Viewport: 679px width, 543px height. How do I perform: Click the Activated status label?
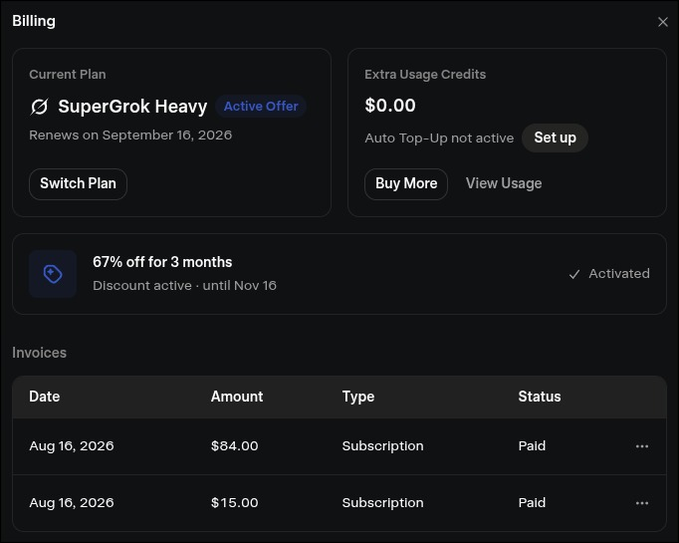pos(619,274)
